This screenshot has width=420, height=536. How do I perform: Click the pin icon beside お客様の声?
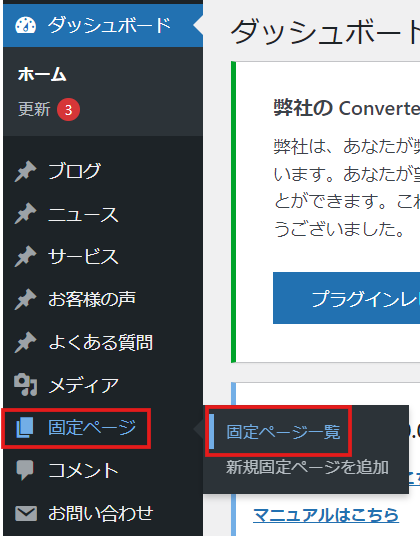(26, 299)
